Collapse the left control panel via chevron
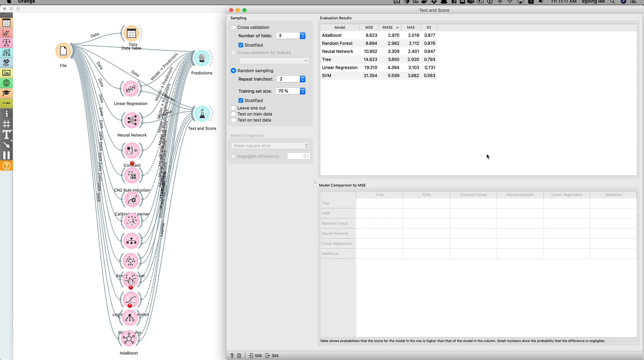The width and height of the screenshot is (644, 360). pyautogui.click(x=315, y=182)
